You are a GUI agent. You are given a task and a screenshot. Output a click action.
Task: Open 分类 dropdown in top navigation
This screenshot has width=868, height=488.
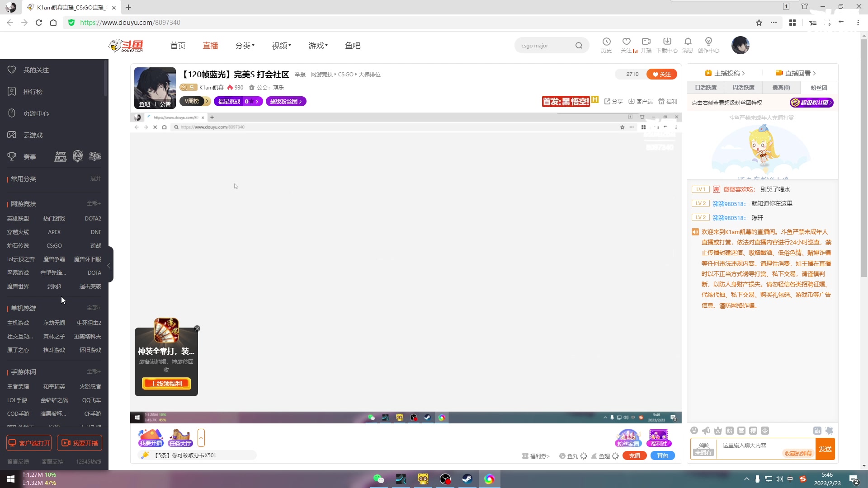(245, 46)
